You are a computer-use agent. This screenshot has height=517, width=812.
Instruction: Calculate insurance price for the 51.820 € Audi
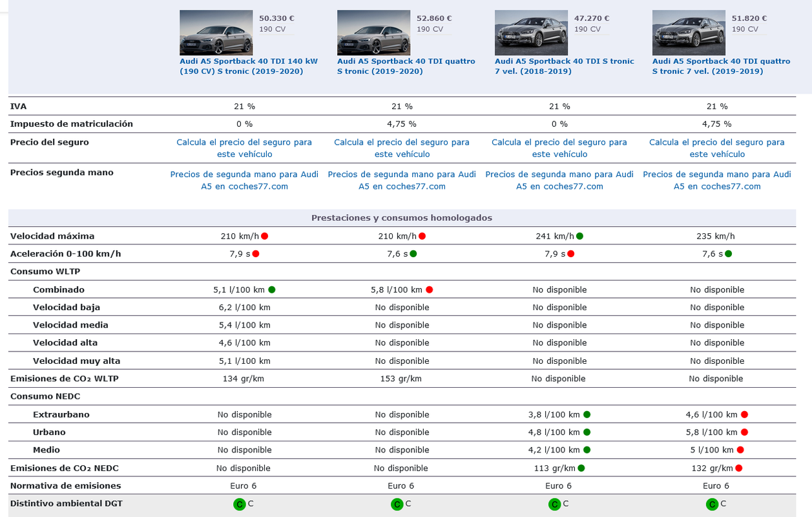717,148
